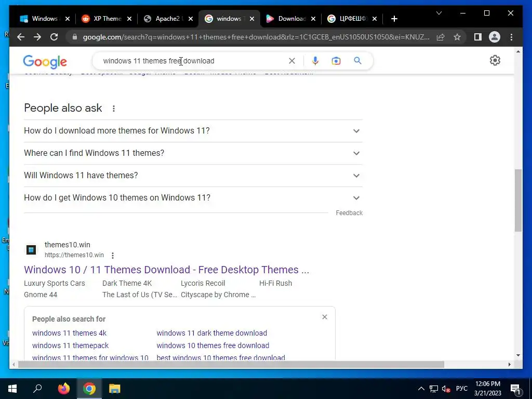
Task: Close the XP Theme tab
Action: tap(129, 19)
